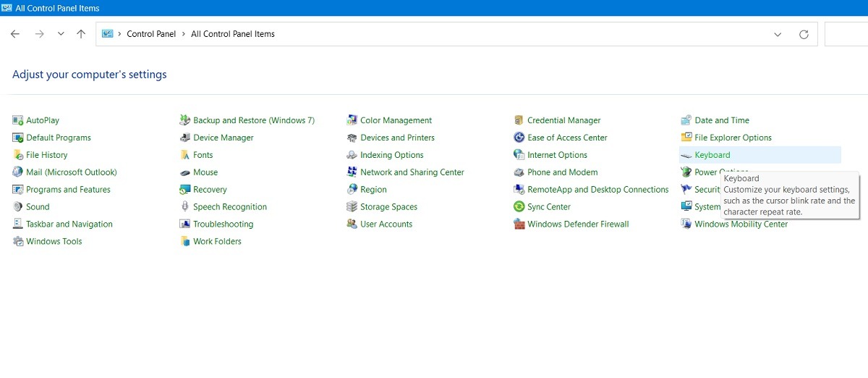The image size is (868, 378).
Task: Click the Windows Tools gear icon
Action: 18,242
